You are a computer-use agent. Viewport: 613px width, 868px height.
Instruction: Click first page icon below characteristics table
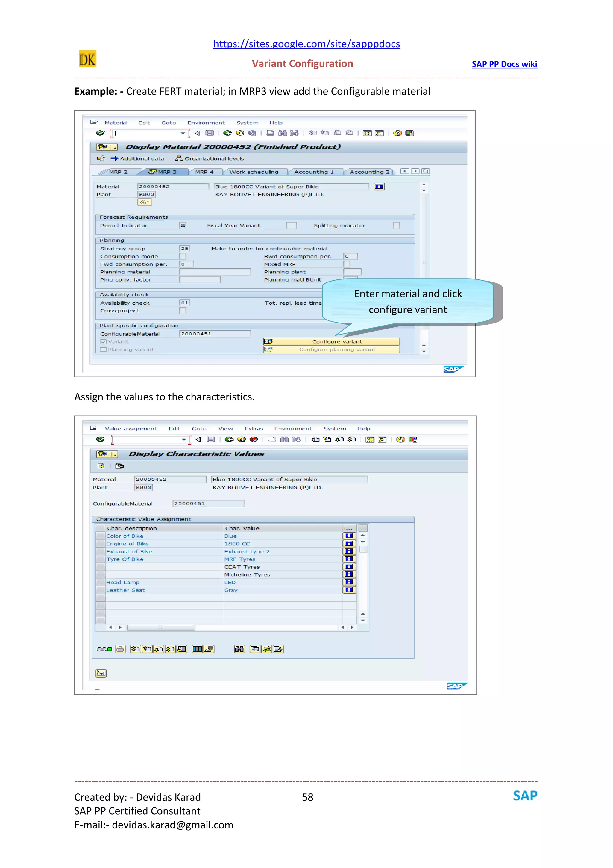(x=136, y=649)
